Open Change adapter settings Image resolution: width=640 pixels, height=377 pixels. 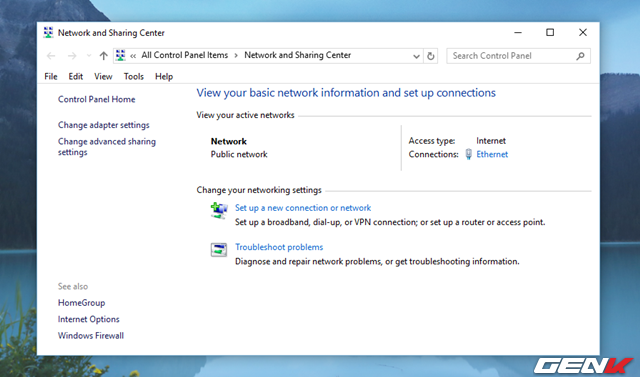coord(104,125)
